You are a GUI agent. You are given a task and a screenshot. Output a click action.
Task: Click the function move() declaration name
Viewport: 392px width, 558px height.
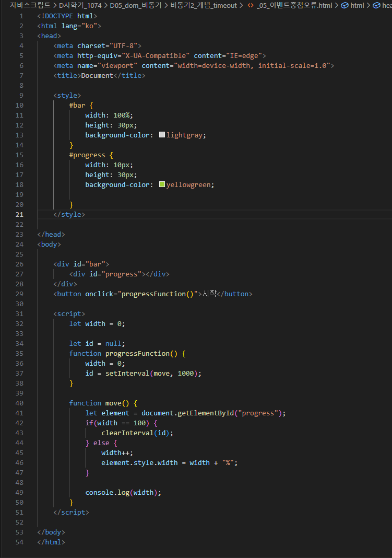pyautogui.click(x=113, y=403)
